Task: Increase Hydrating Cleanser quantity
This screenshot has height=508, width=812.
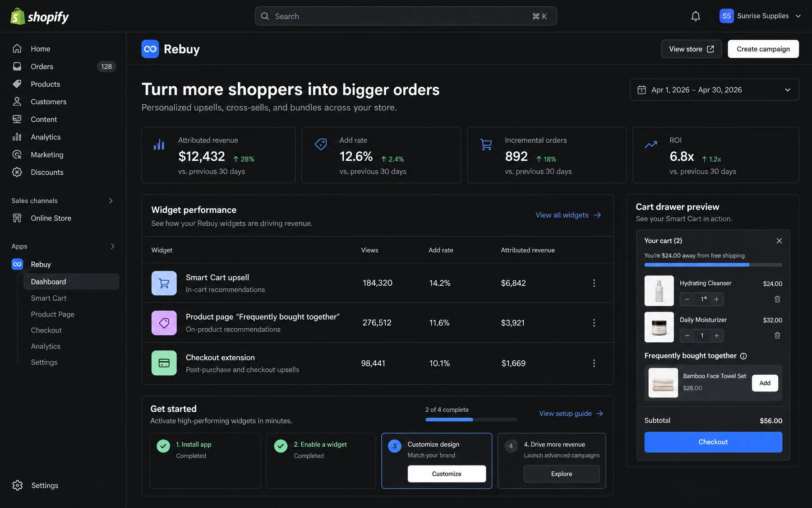Action: click(x=716, y=299)
